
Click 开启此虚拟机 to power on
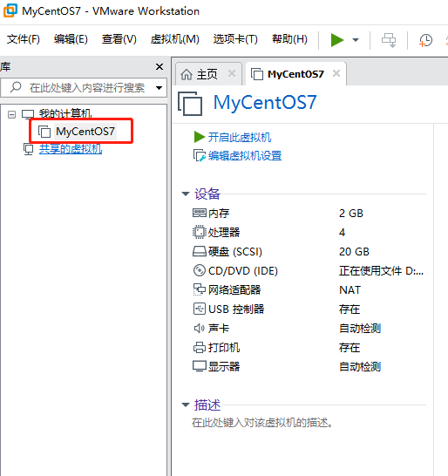point(240,137)
